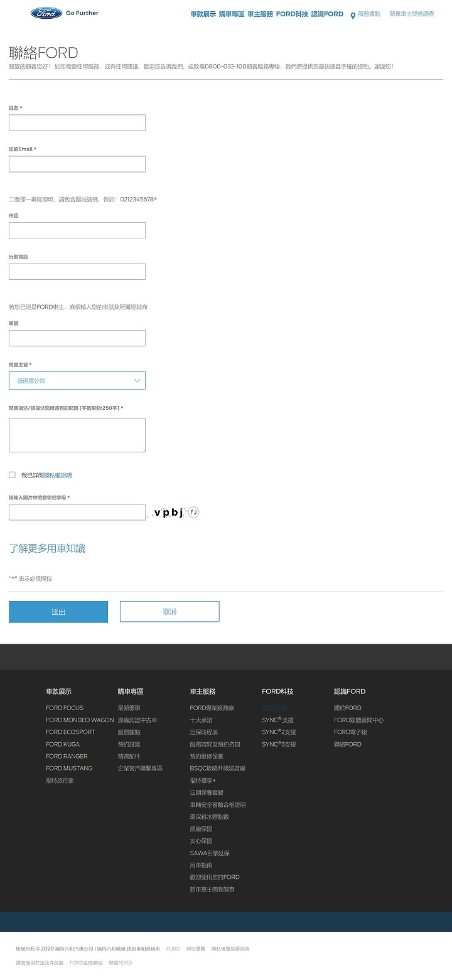Click the captcha text input field
The width and height of the screenshot is (452, 980).
pyautogui.click(x=77, y=513)
